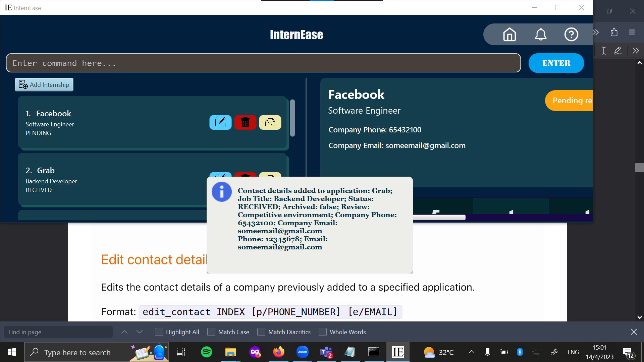
Task: Delete the Facebook internship entry
Action: 245,122
